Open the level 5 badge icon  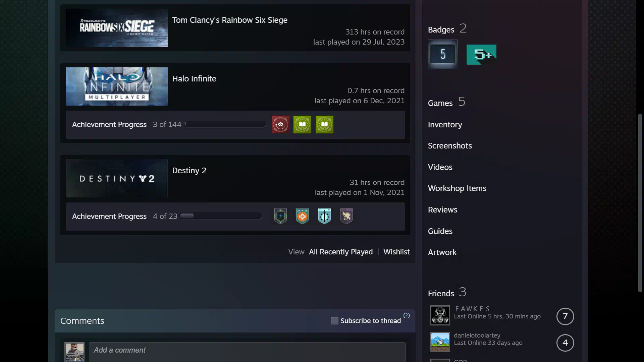pyautogui.click(x=442, y=54)
